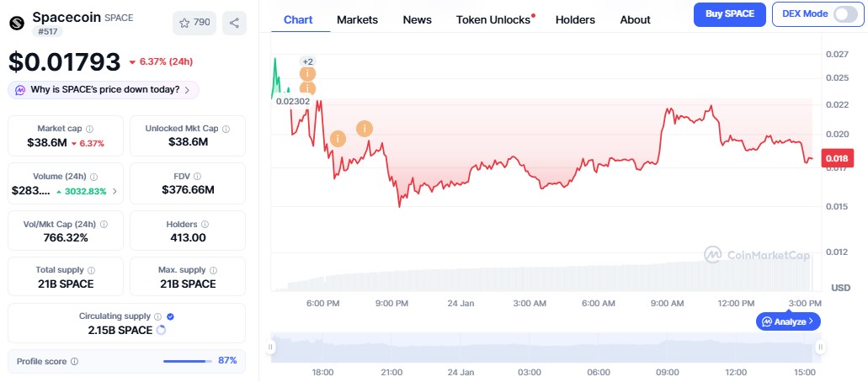This screenshot has width=868, height=382.
Task: Click the Buy SPACE button
Action: (729, 14)
